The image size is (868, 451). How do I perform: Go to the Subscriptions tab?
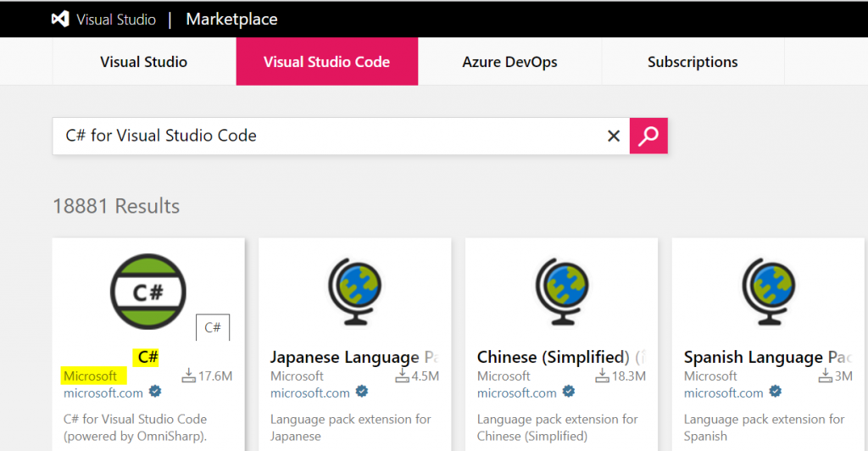(693, 61)
